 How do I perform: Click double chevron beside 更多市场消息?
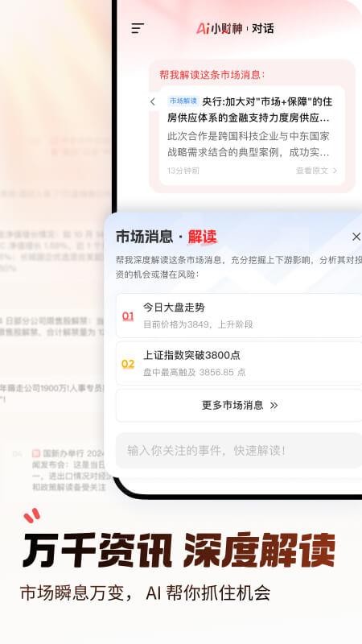pos(274,406)
